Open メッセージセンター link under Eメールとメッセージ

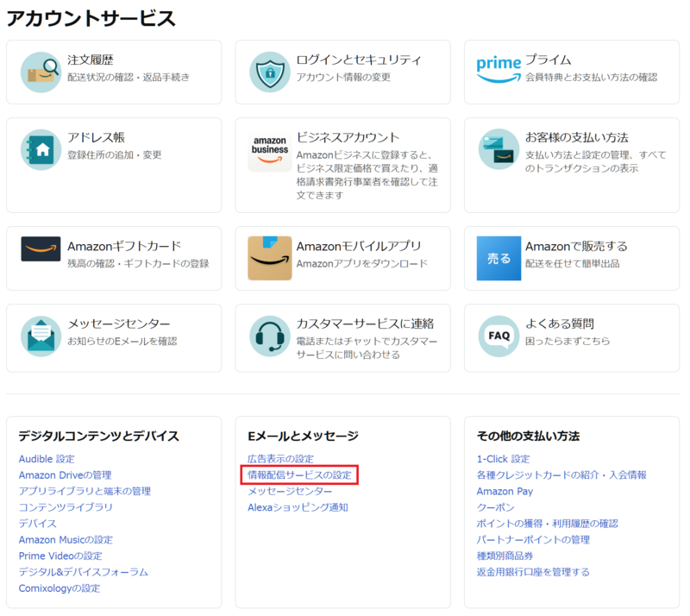pyautogui.click(x=290, y=491)
